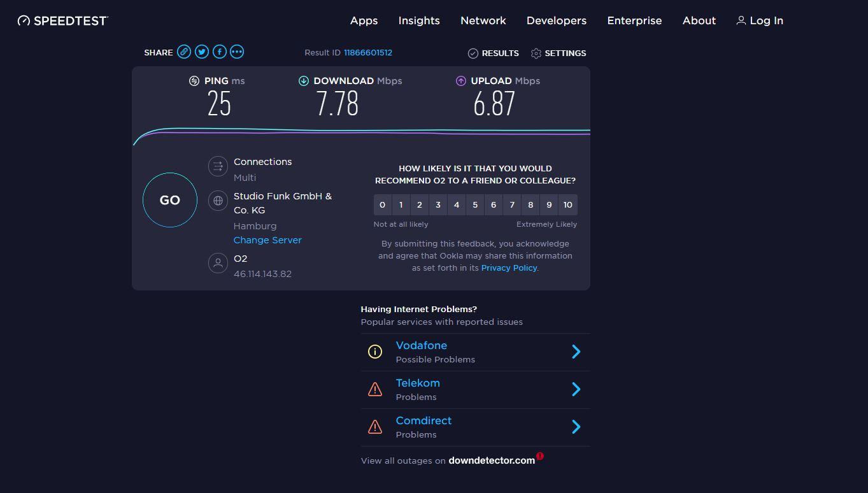Viewport: 868px width, 493px height.
Task: Click the Studio Funk GmbH server name
Action: 283,203
